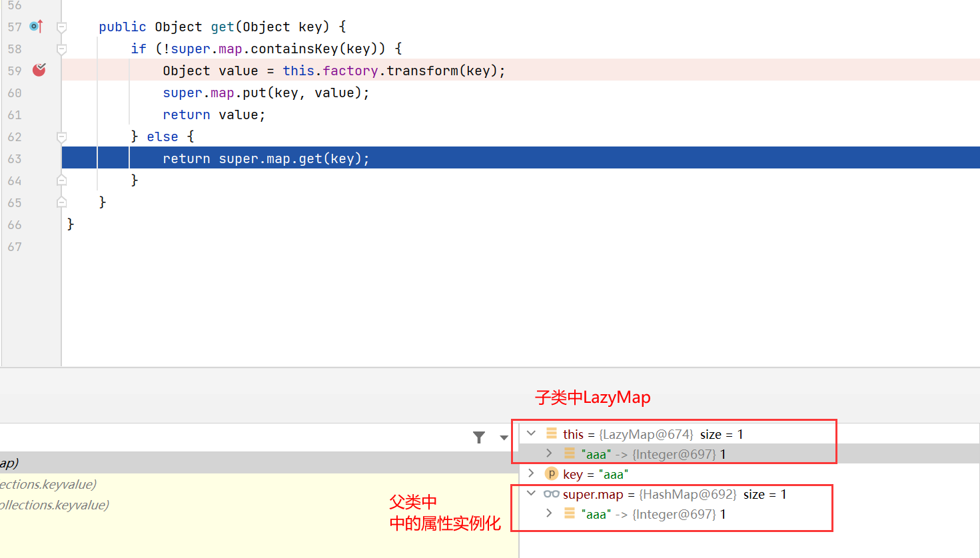Collapse the 'this = {LazyMap@674}' variable node
980x558 pixels.
[x=531, y=433]
